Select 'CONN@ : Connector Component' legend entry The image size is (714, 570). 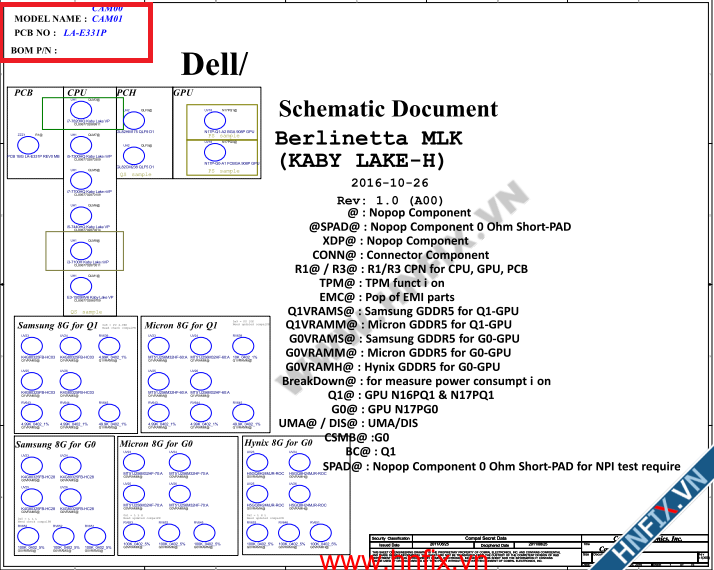[x=401, y=255]
